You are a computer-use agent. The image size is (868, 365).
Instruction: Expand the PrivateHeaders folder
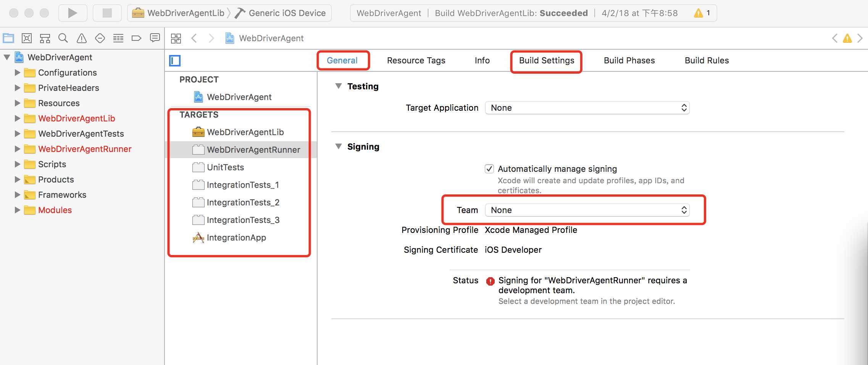coord(17,88)
